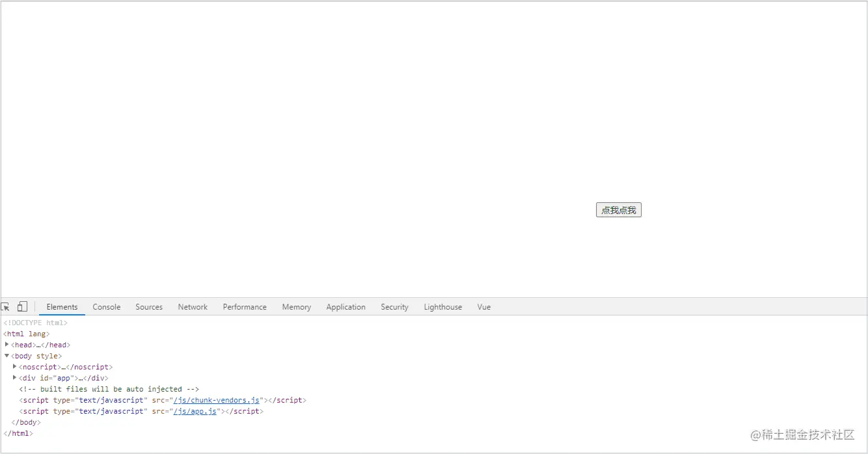The image size is (868, 454).
Task: Open the Console tab
Action: pyautogui.click(x=107, y=307)
